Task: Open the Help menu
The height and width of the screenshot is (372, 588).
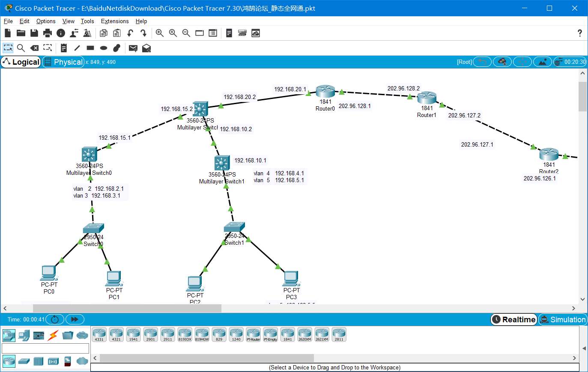Action: click(141, 21)
